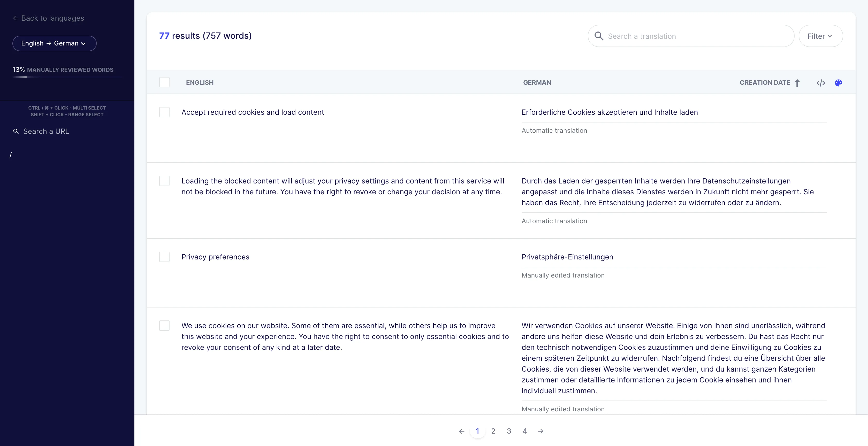Click Back to languages link
Image resolution: width=868 pixels, height=446 pixels.
click(52, 18)
